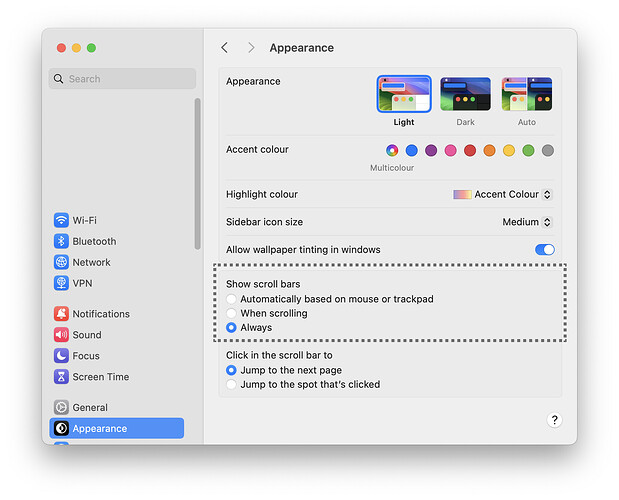Open the Sidebar icon size dropdown

[527, 222]
